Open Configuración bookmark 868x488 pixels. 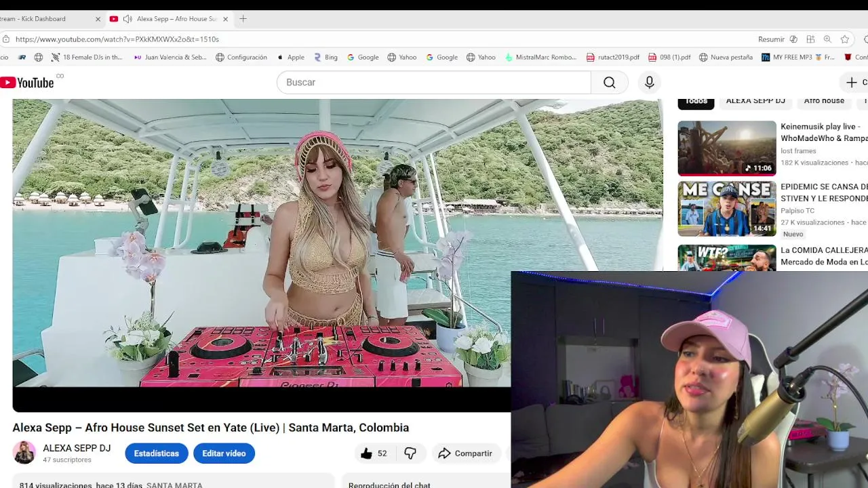241,58
